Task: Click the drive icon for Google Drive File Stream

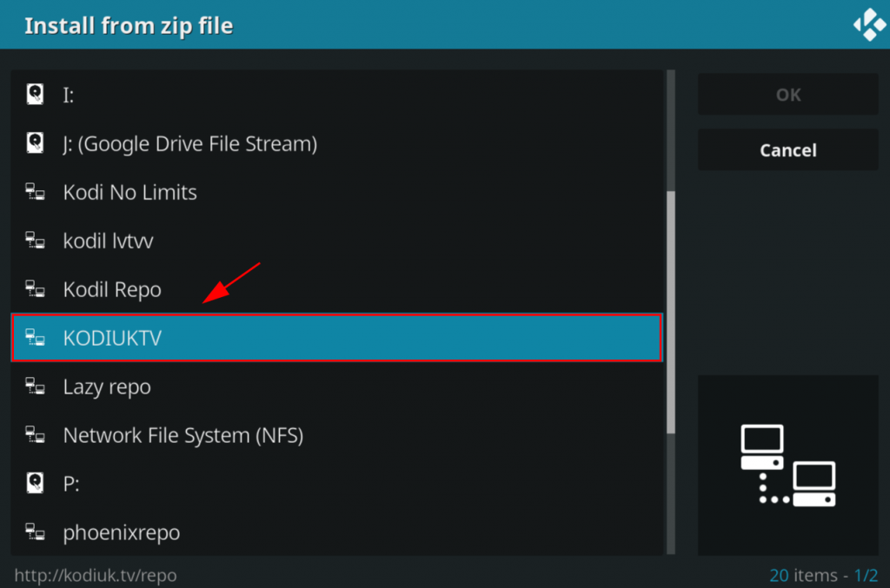Action: 35,143
